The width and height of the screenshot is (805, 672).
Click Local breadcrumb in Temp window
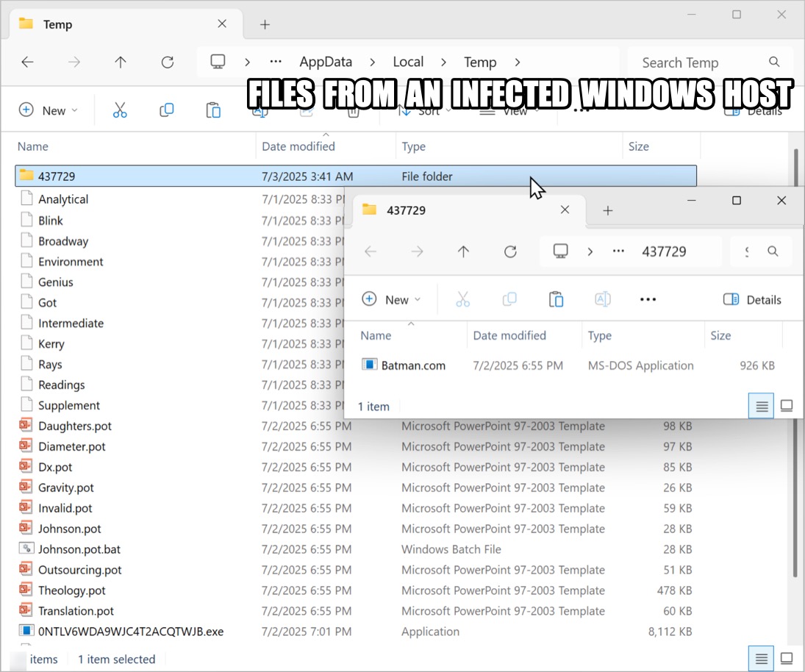tap(408, 62)
